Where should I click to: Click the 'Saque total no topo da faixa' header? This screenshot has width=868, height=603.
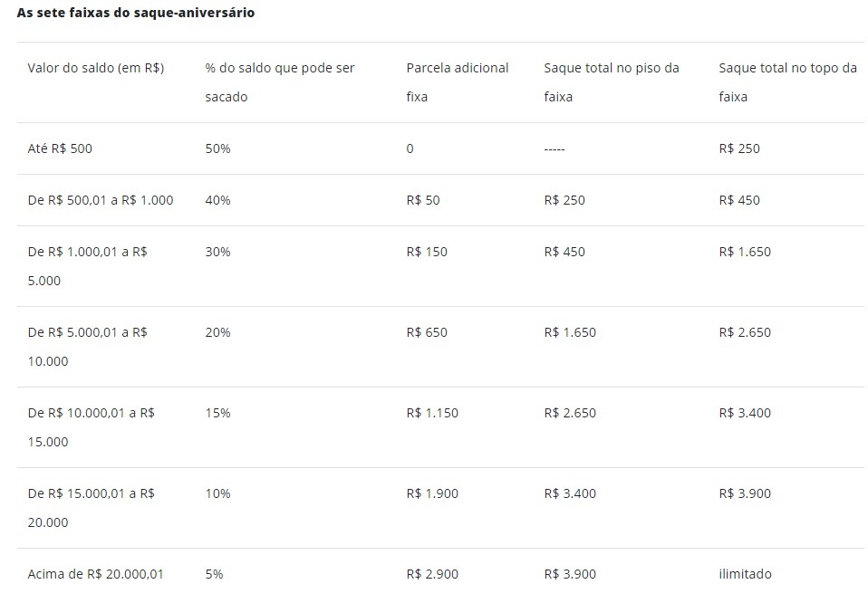coord(787,82)
